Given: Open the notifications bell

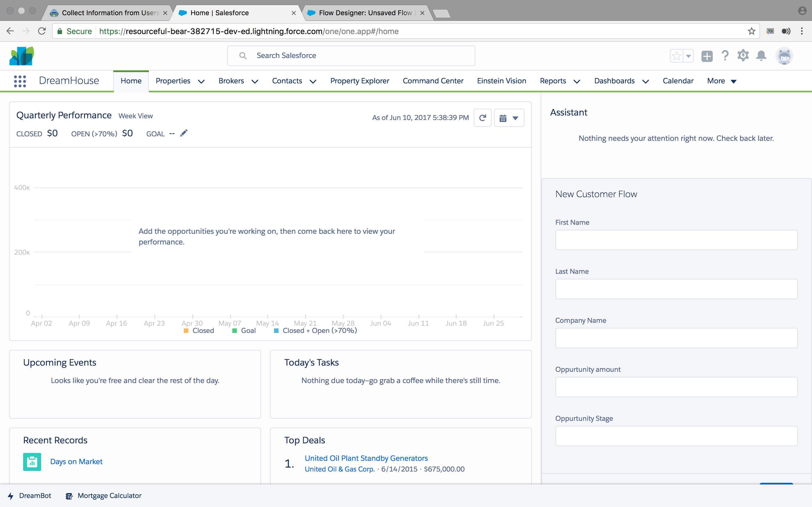Looking at the screenshot, I should pyautogui.click(x=761, y=56).
